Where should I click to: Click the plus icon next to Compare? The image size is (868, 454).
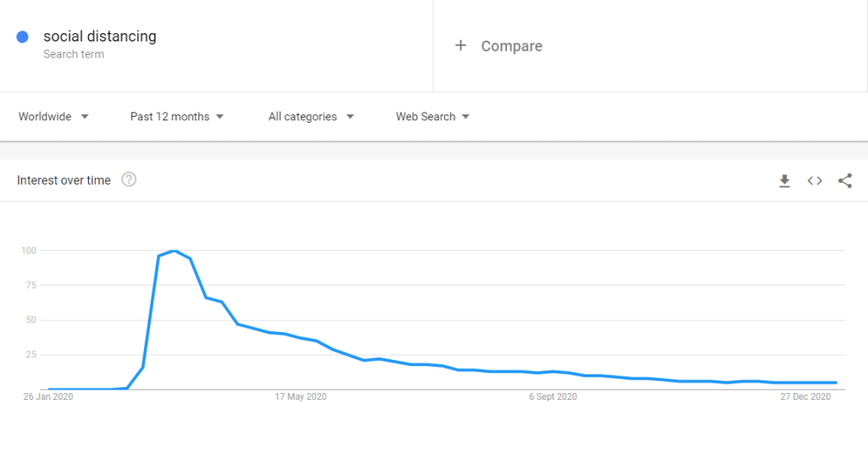click(x=460, y=46)
